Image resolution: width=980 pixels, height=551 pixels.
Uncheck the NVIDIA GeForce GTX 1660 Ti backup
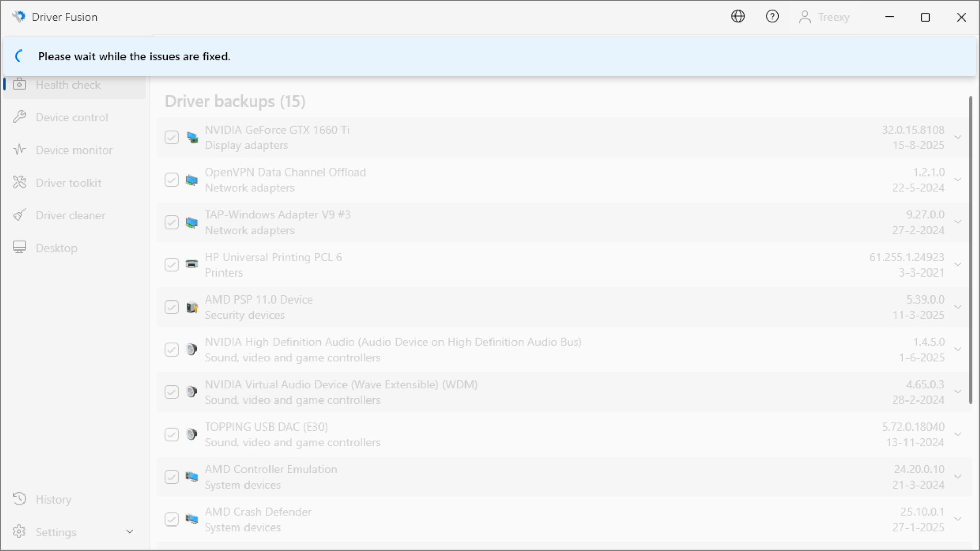(x=171, y=137)
